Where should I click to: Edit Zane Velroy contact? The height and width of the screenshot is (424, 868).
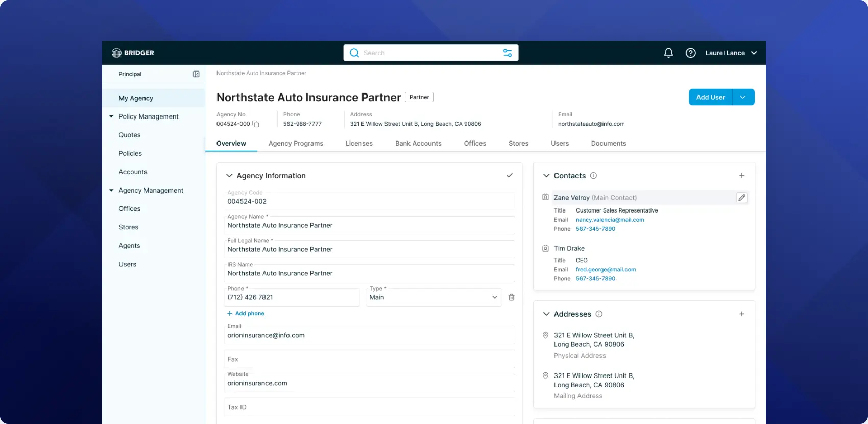741,198
